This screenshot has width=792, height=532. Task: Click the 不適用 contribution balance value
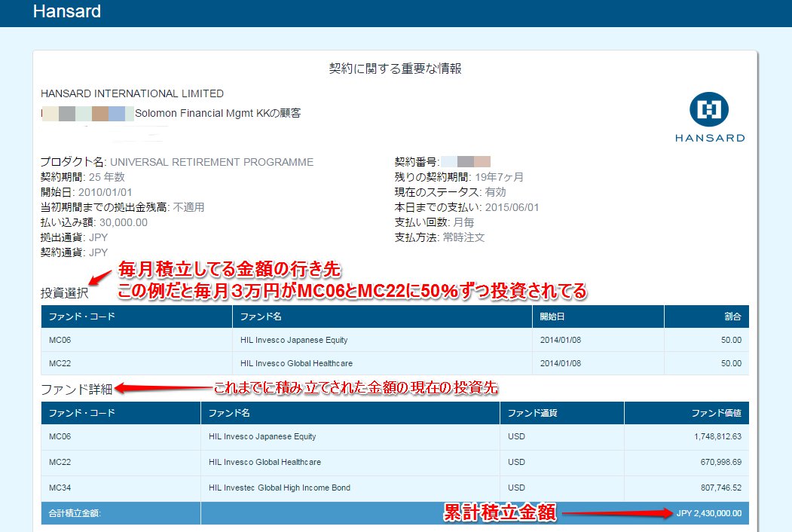point(188,207)
